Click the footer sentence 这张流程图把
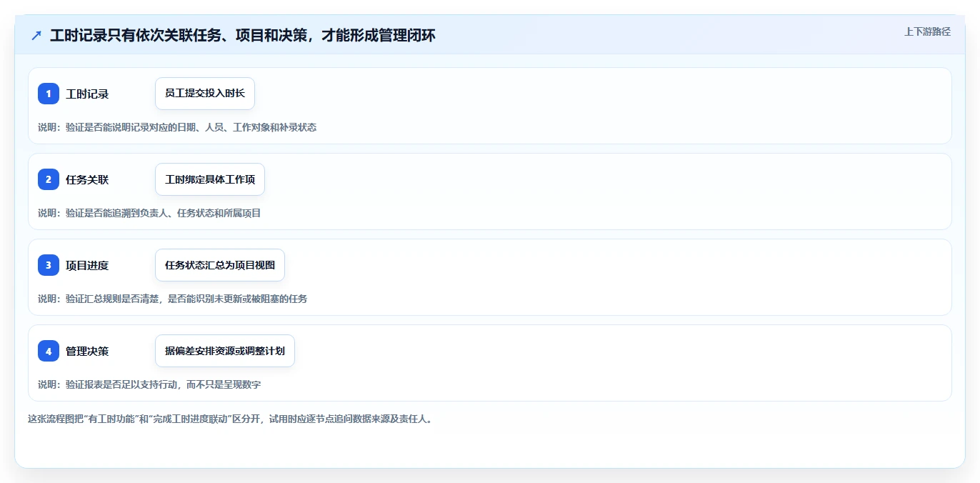The image size is (980, 483). tap(230, 419)
